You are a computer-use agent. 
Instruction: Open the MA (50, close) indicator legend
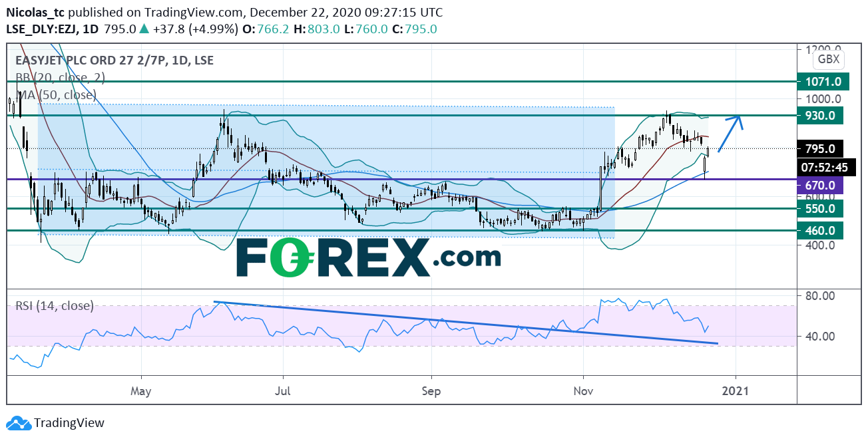(57, 94)
